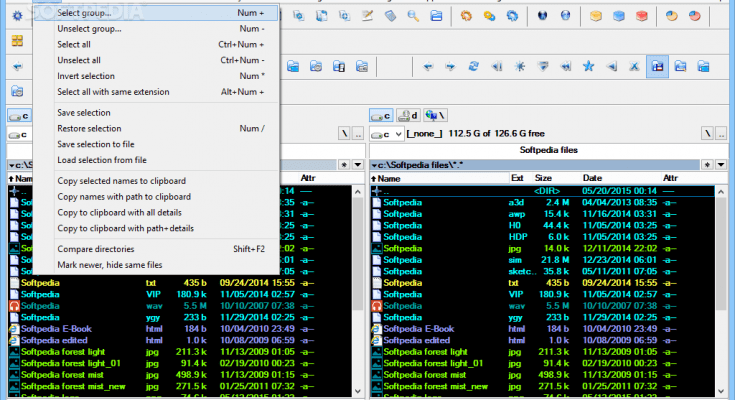Choose Select all with same extension
The height and width of the screenshot is (400, 735).
157,92
